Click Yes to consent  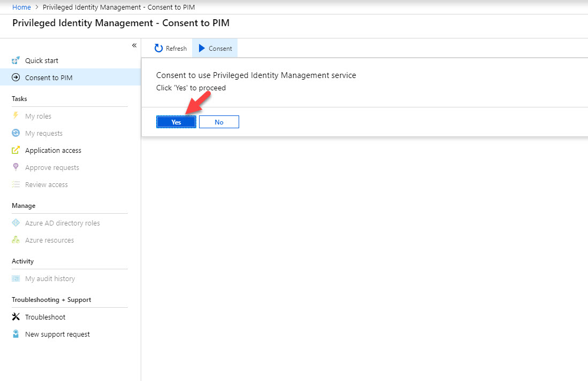(x=176, y=122)
